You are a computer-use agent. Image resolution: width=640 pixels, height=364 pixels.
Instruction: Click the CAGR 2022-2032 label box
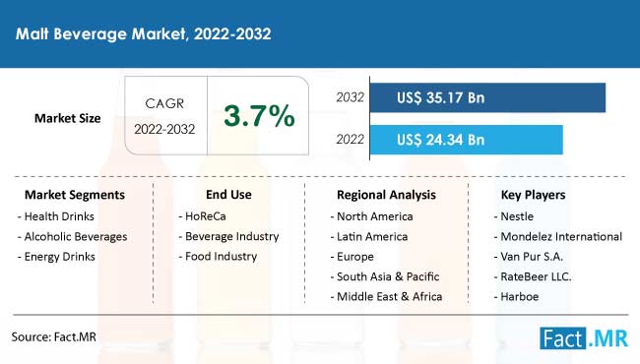[165, 116]
